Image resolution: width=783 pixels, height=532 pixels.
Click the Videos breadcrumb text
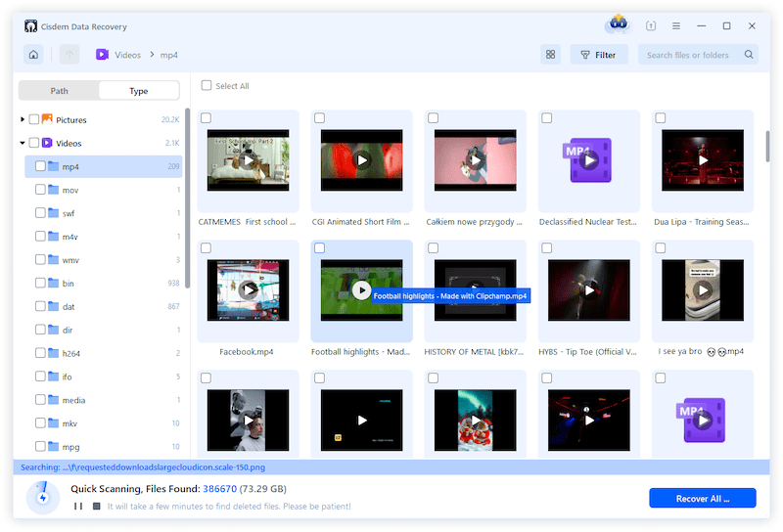[128, 55]
